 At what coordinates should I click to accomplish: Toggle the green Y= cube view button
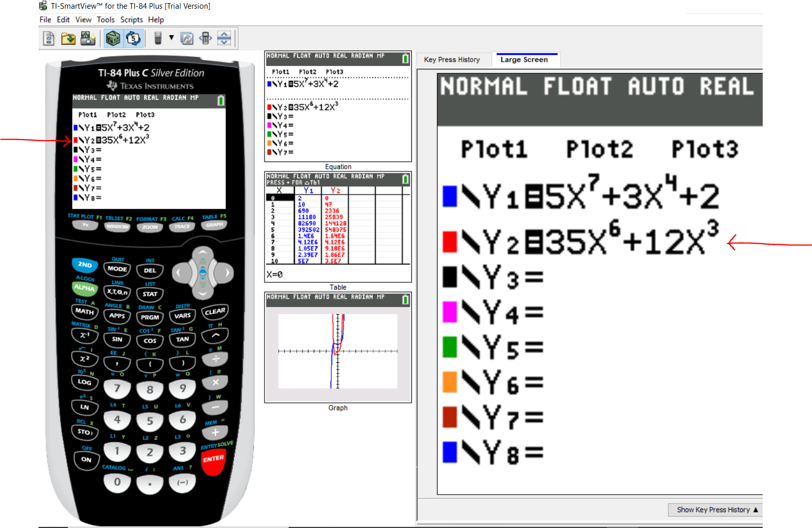[113, 38]
